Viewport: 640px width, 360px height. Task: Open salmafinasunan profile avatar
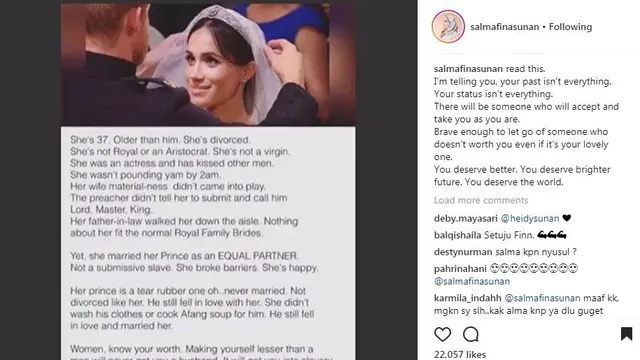448,27
